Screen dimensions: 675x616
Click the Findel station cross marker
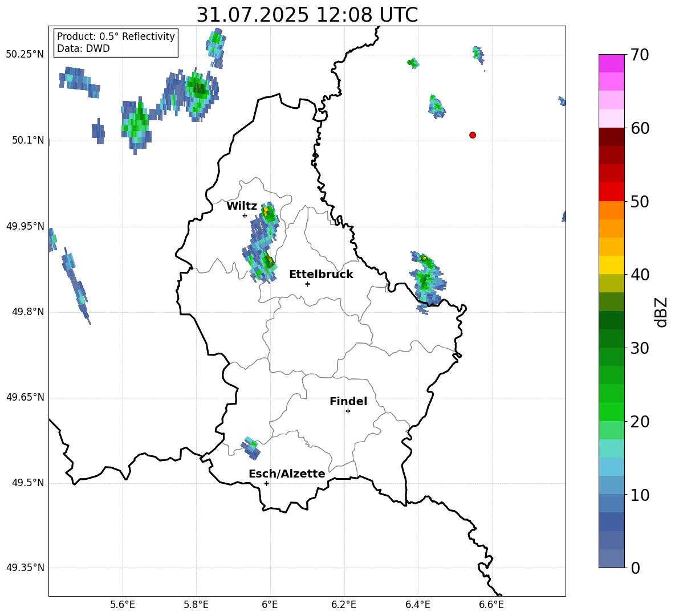(348, 411)
